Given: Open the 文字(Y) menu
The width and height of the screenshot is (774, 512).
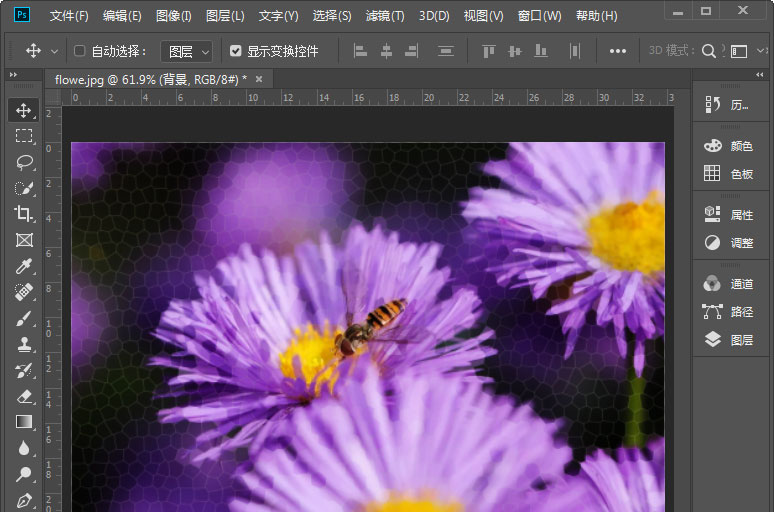Looking at the screenshot, I should pos(278,16).
